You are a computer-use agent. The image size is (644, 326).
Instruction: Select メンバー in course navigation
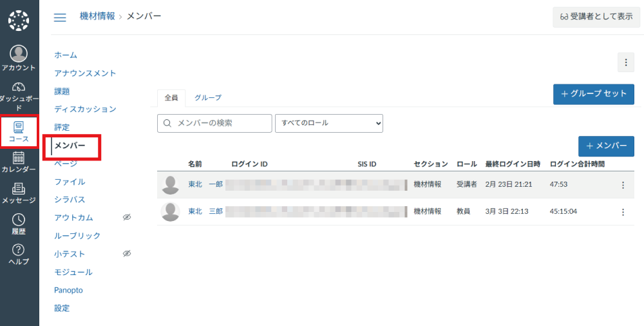click(x=70, y=146)
